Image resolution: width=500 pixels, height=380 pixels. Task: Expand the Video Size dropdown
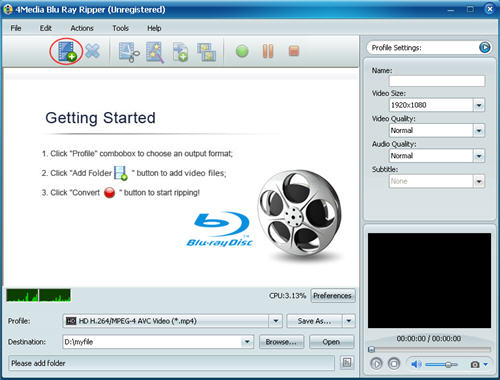(479, 105)
